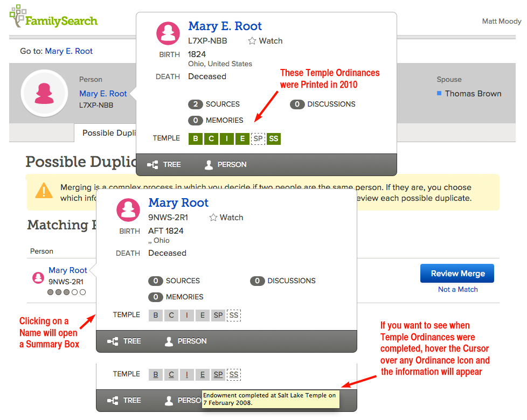
Task: Open Matt Moody user menu
Action: point(502,21)
